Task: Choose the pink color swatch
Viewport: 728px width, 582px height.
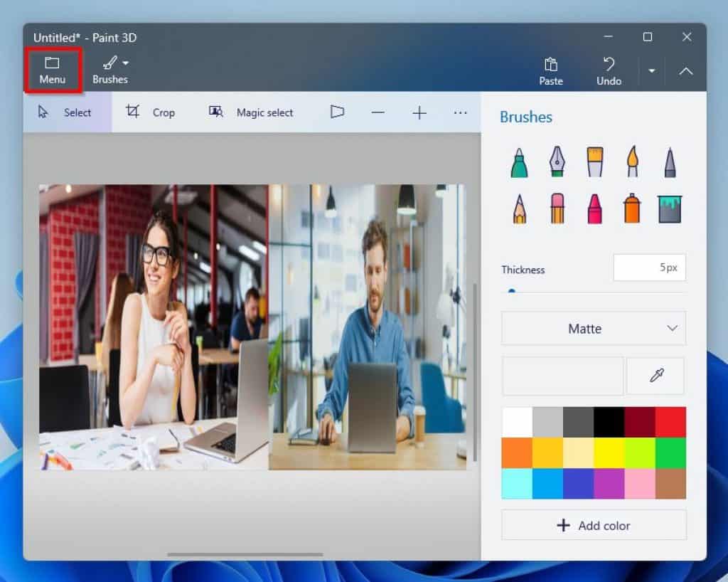Action: point(640,484)
